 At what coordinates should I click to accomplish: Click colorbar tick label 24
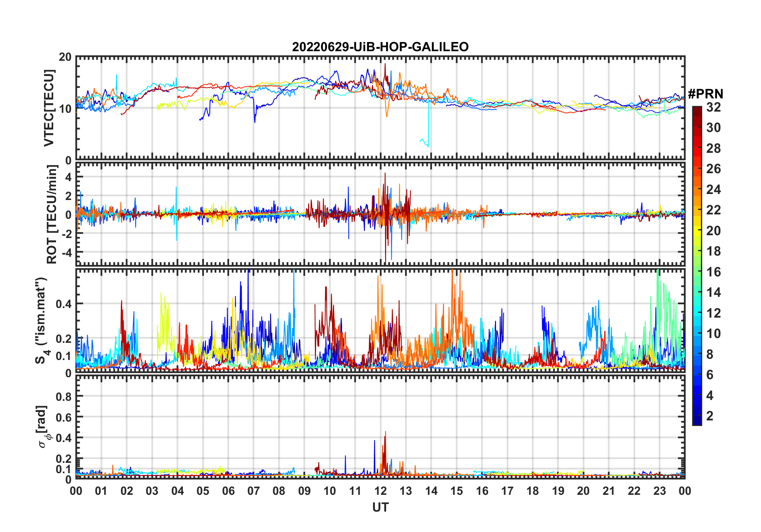(x=713, y=190)
